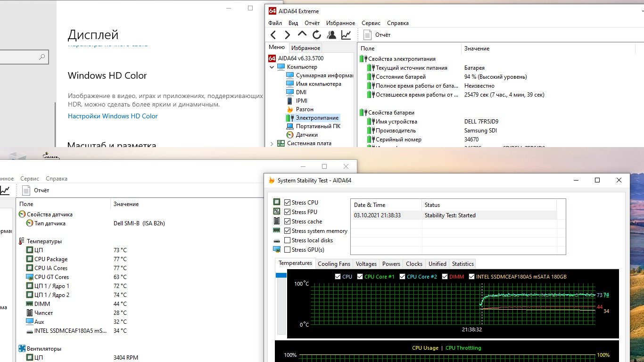Open the Отчёт menu in AIDA64 Extreme
The width and height of the screenshot is (644, 362).
pyautogui.click(x=312, y=23)
